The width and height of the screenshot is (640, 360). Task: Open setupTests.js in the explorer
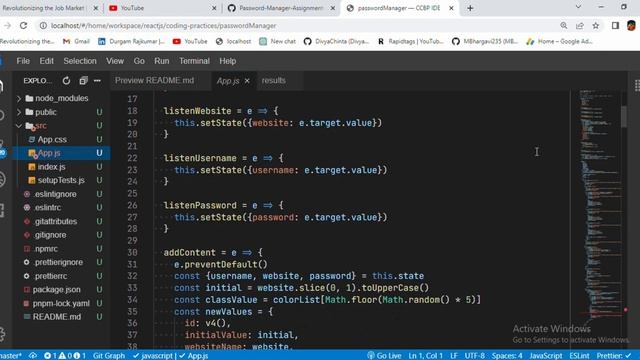(61, 180)
